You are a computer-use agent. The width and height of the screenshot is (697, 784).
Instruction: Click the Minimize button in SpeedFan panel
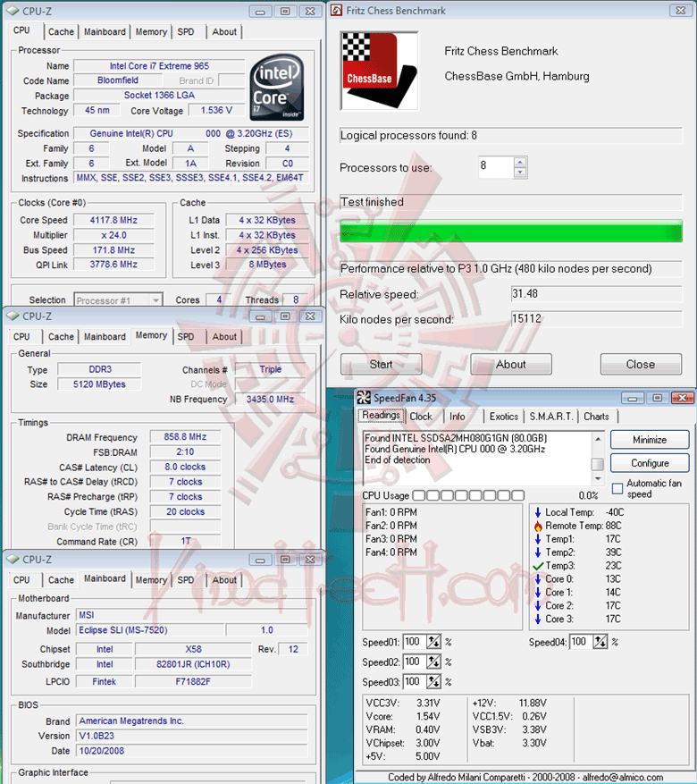click(650, 440)
